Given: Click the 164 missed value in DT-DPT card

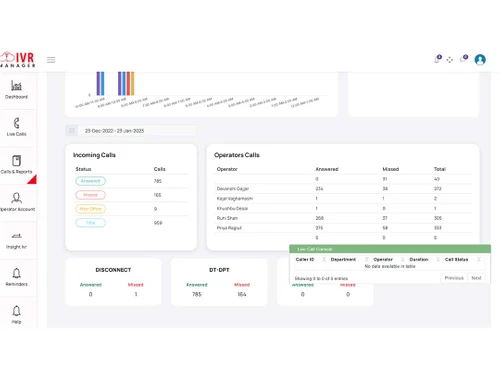Looking at the screenshot, I should (242, 294).
